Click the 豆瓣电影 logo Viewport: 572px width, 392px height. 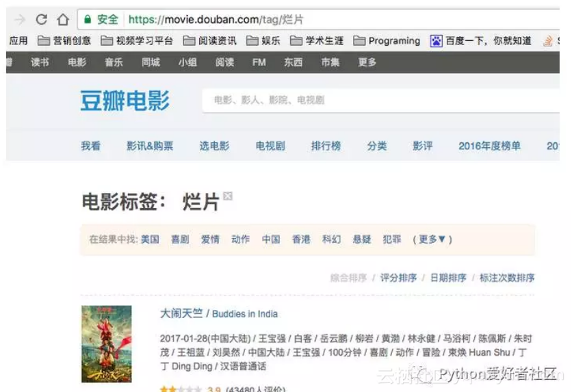click(125, 101)
